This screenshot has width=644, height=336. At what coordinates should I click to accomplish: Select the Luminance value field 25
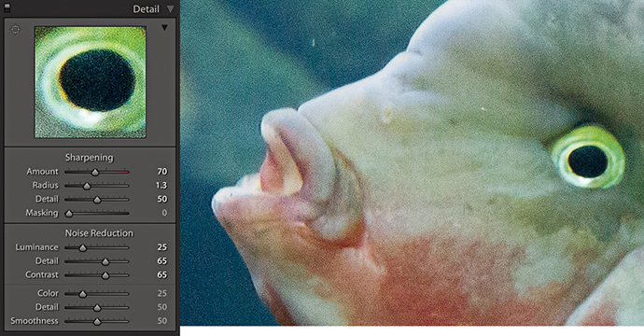pyautogui.click(x=162, y=246)
